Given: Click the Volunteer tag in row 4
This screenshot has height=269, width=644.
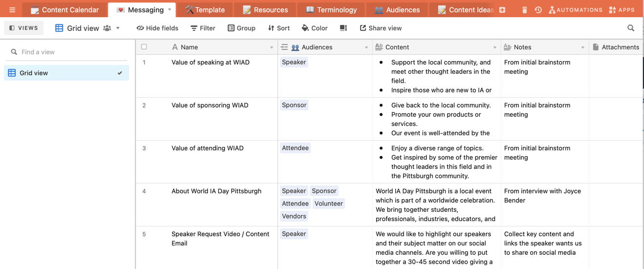Looking at the screenshot, I should pos(329,204).
